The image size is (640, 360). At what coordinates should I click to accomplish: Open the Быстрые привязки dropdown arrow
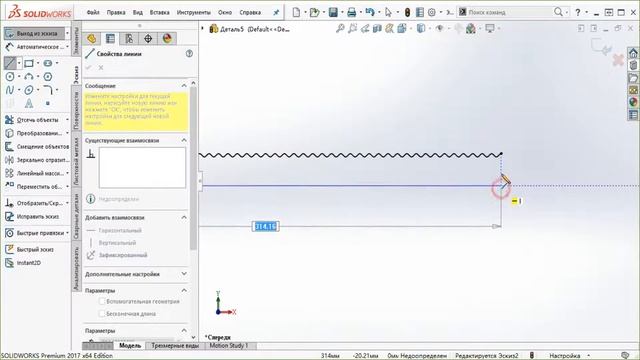coord(67,233)
